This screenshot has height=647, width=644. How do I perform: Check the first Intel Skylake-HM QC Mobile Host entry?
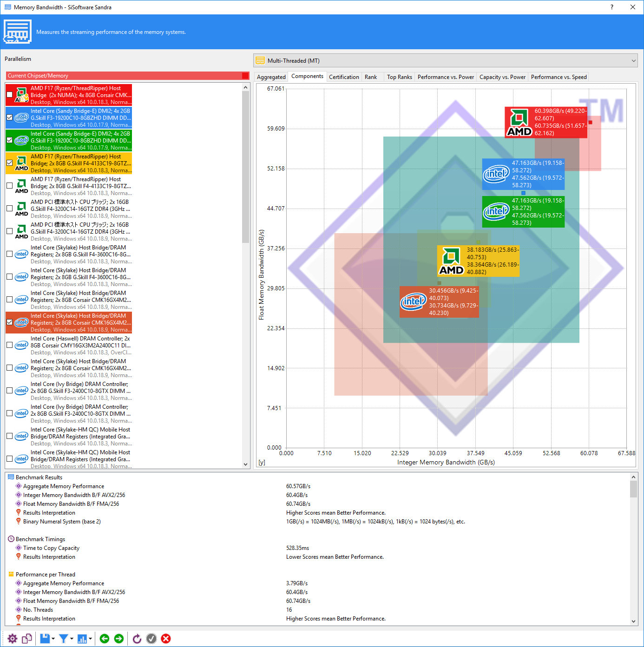point(9,436)
